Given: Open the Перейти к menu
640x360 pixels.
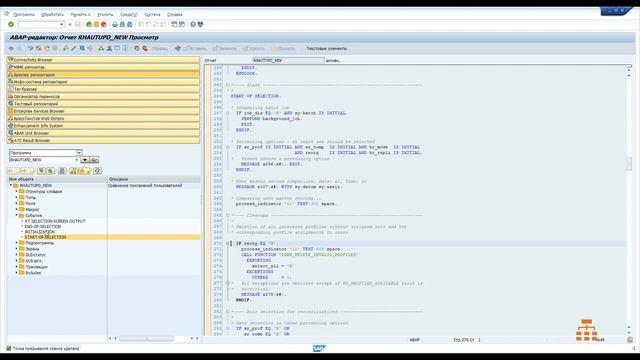Looking at the screenshot, I should [80, 14].
